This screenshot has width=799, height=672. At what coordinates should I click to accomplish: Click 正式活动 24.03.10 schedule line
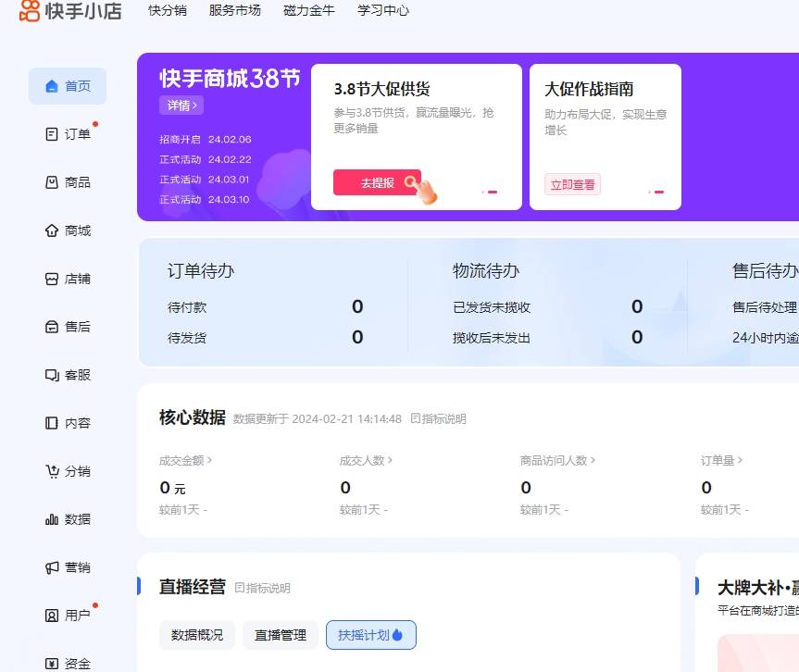(205, 200)
